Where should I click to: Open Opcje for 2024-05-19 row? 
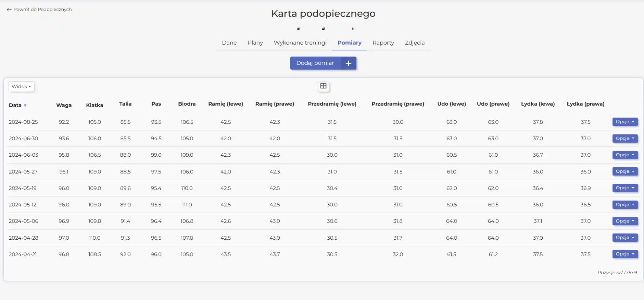pyautogui.click(x=625, y=188)
